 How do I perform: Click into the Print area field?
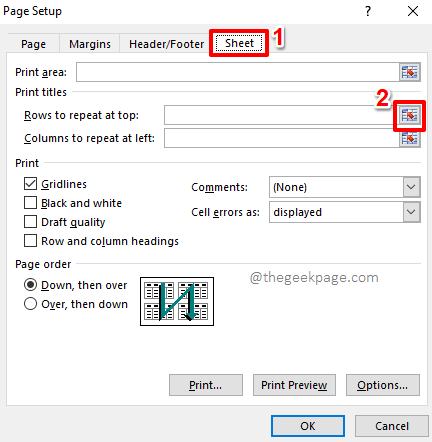238,72
